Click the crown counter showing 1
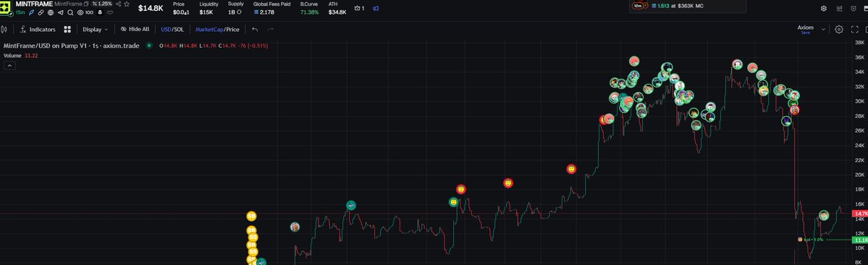 pos(359,8)
